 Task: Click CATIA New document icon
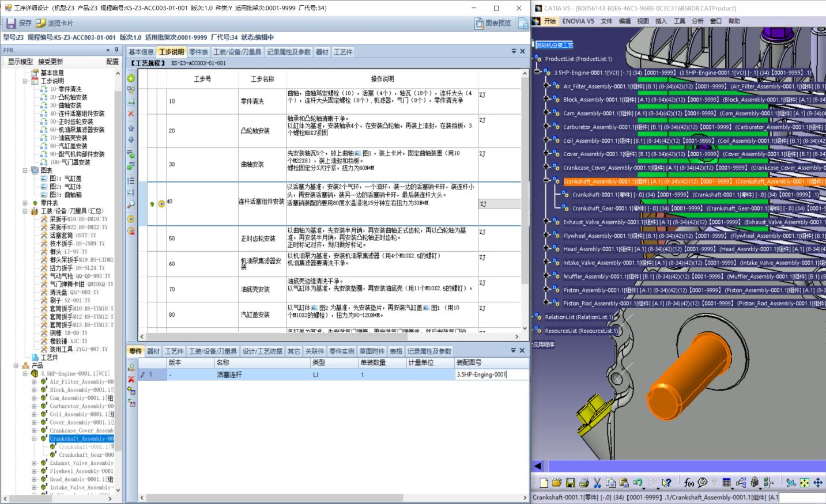click(x=544, y=483)
